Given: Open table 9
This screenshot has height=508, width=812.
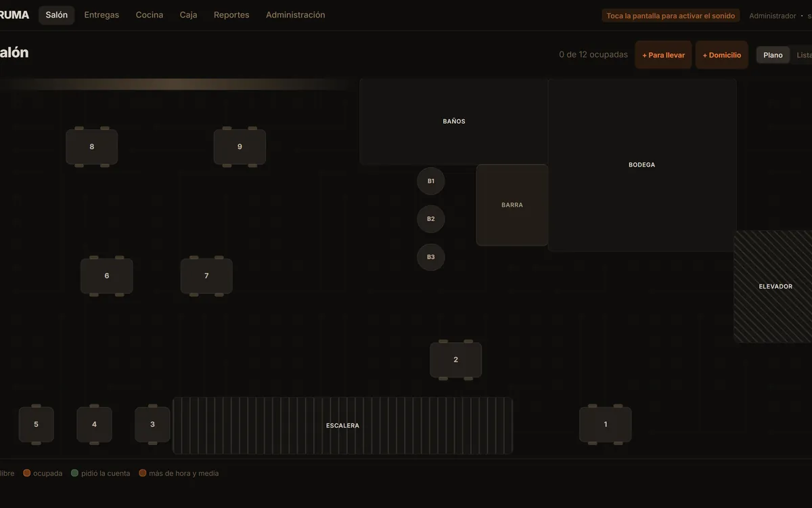Looking at the screenshot, I should click(x=240, y=147).
